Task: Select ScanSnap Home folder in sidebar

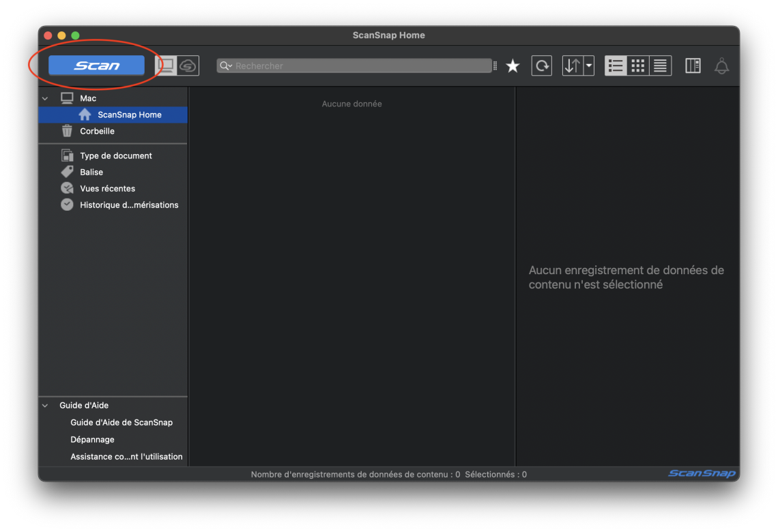Action: 129,115
